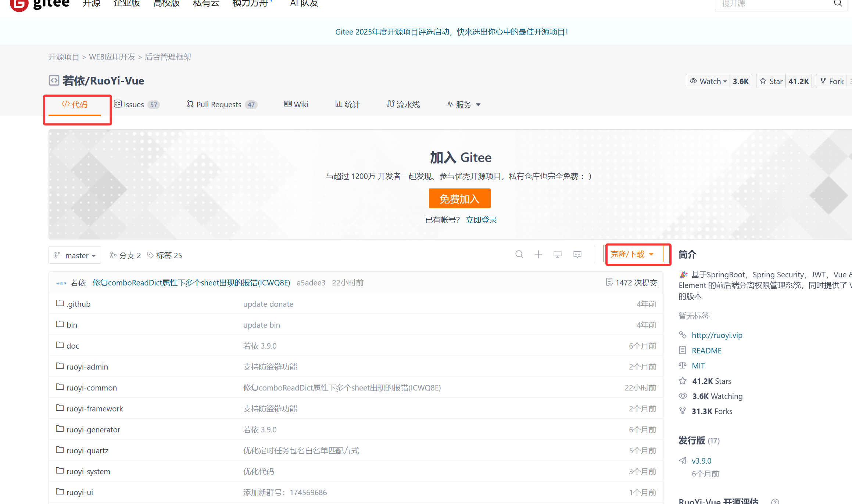Click search icon in top search box
This screenshot has width=852, height=504.
[x=838, y=4]
